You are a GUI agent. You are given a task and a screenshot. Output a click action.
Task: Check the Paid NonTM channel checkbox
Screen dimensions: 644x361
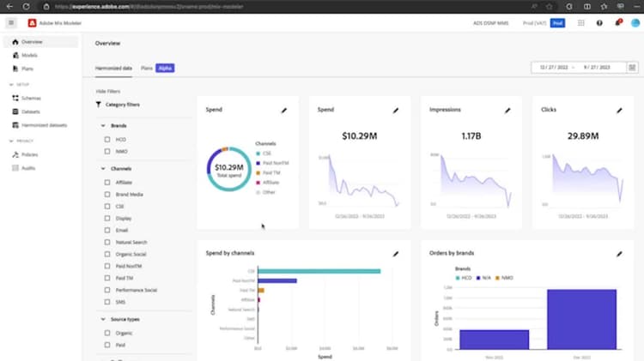(x=107, y=266)
